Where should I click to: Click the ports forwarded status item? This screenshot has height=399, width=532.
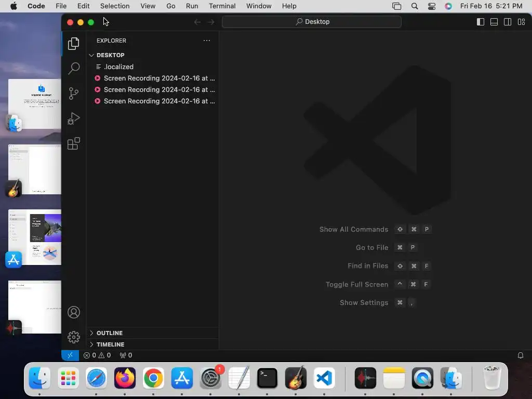point(126,355)
